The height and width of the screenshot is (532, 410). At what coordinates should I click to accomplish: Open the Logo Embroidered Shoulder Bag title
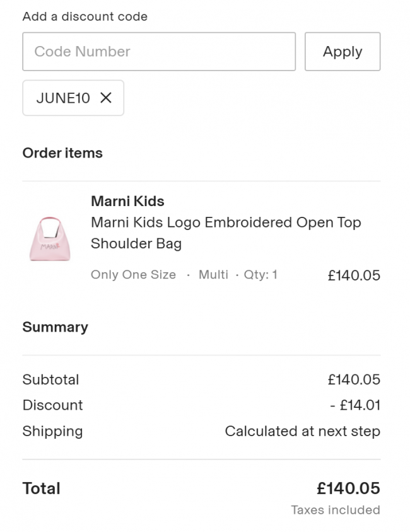point(226,233)
